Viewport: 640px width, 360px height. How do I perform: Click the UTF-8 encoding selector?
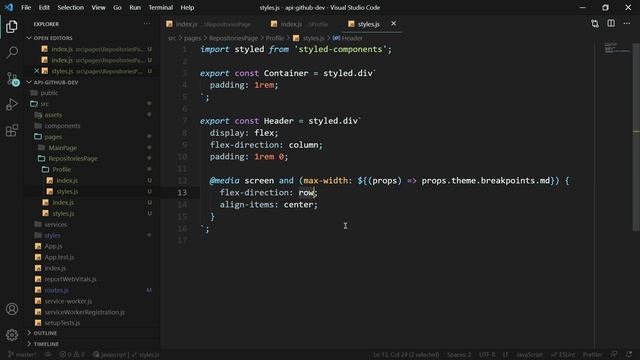(x=487, y=355)
